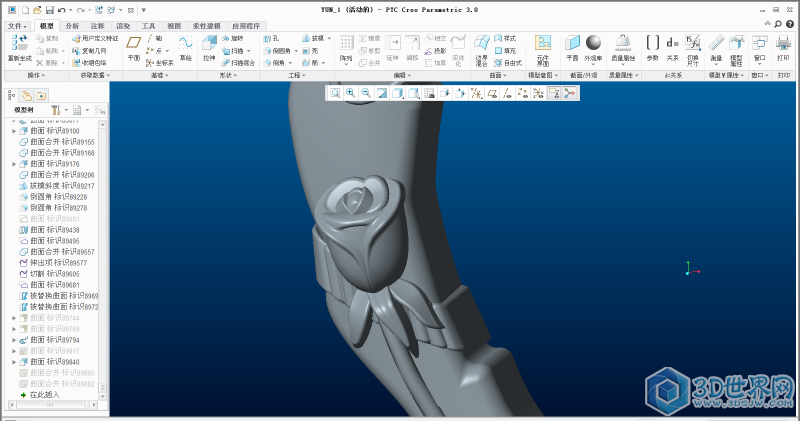The image size is (800, 421).
Task: Click the 重新生成 regenerate icon
Action: coord(20,51)
